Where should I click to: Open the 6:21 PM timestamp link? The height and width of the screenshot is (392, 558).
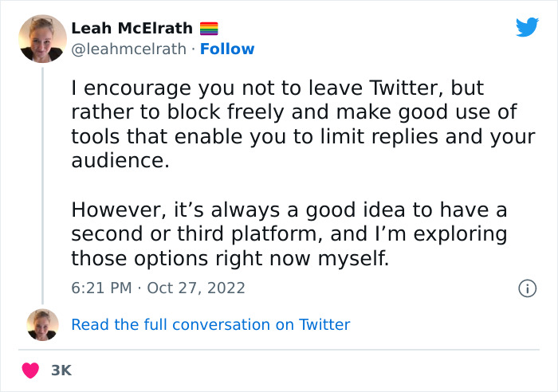click(100, 288)
